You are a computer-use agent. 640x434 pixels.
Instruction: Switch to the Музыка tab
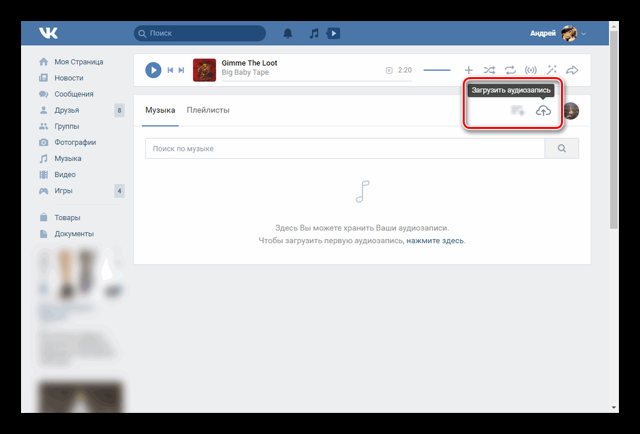pyautogui.click(x=160, y=110)
